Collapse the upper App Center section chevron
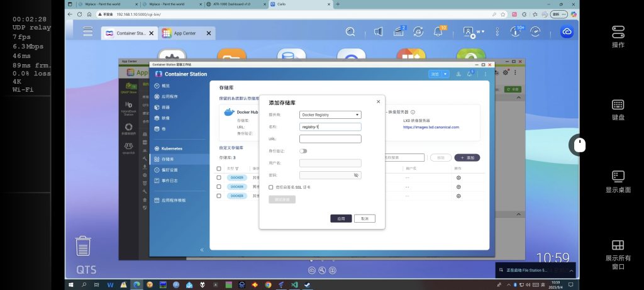This screenshot has width=644, height=290. pyautogui.click(x=518, y=98)
